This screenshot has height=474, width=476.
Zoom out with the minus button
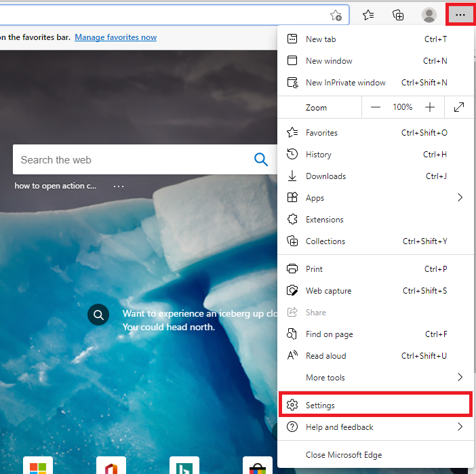click(x=376, y=107)
